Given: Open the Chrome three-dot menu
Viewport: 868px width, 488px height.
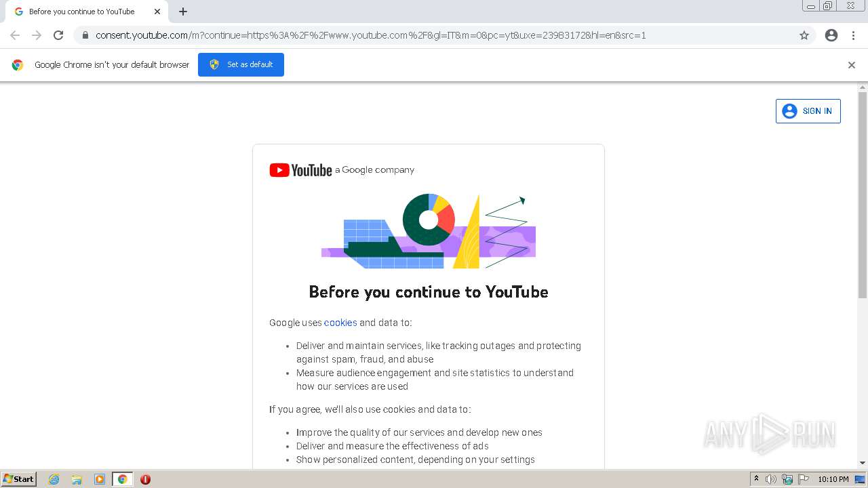Looking at the screenshot, I should (853, 35).
